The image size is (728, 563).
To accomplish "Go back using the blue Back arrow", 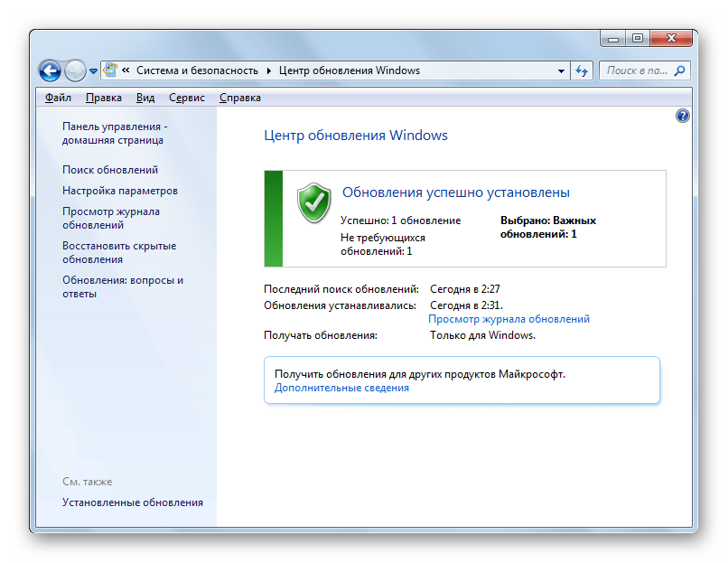I will 51,70.
